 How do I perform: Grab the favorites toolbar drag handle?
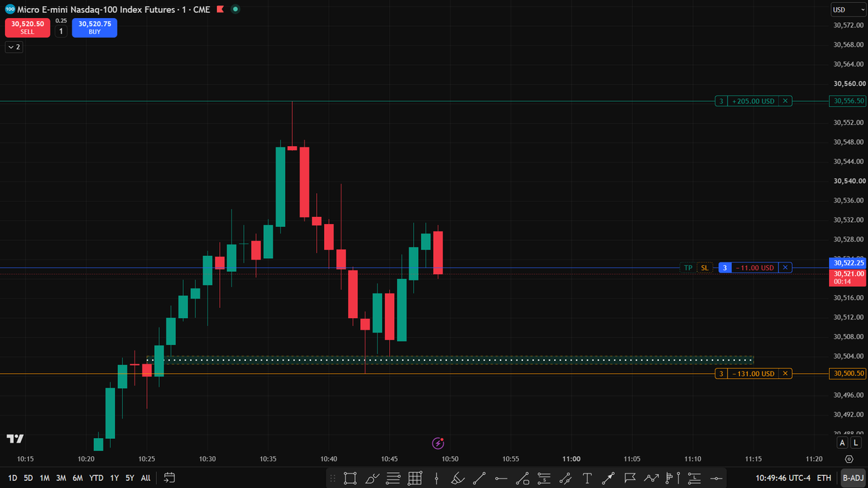click(x=333, y=478)
